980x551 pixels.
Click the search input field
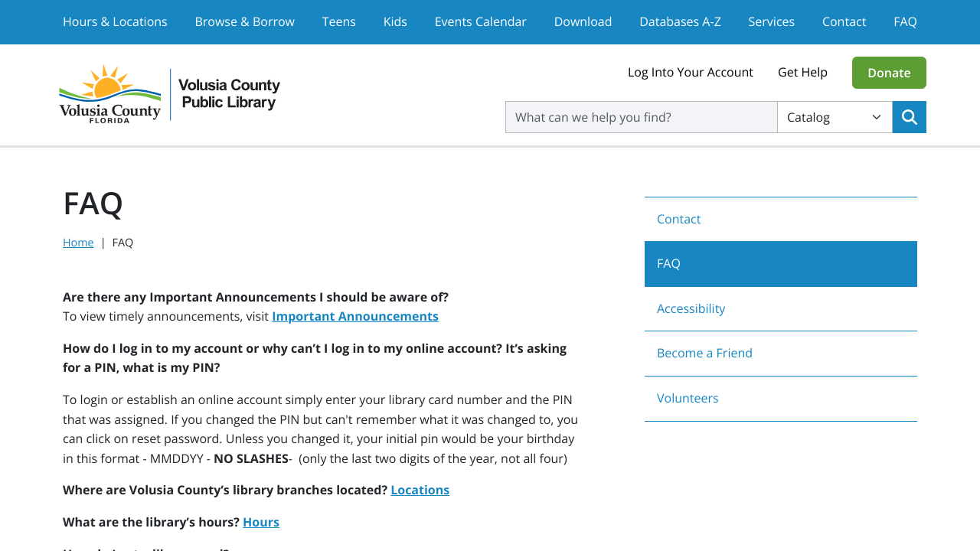(x=641, y=116)
